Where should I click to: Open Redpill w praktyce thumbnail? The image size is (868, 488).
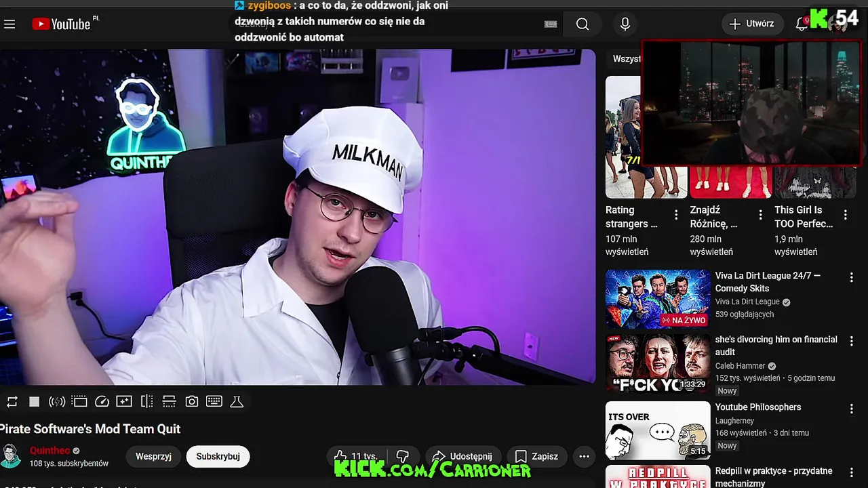click(x=658, y=476)
